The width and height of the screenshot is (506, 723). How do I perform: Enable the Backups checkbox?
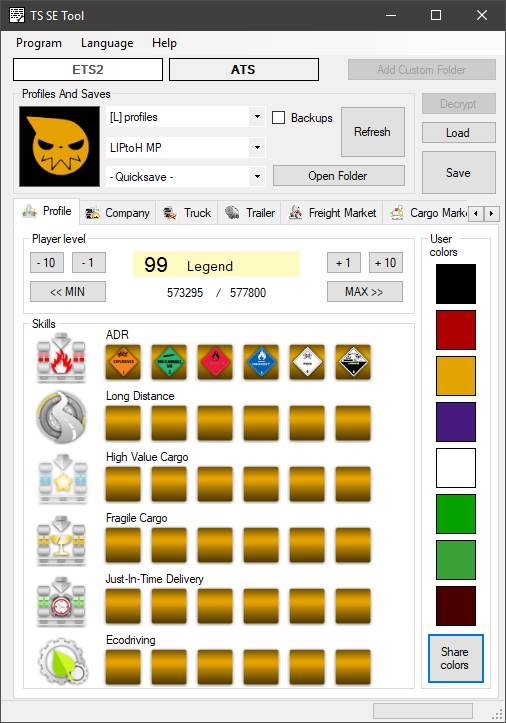[x=279, y=118]
